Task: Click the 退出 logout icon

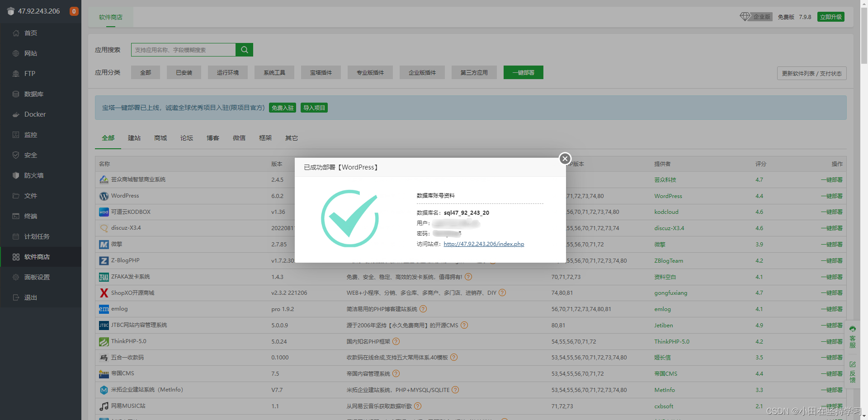Action: pos(16,297)
